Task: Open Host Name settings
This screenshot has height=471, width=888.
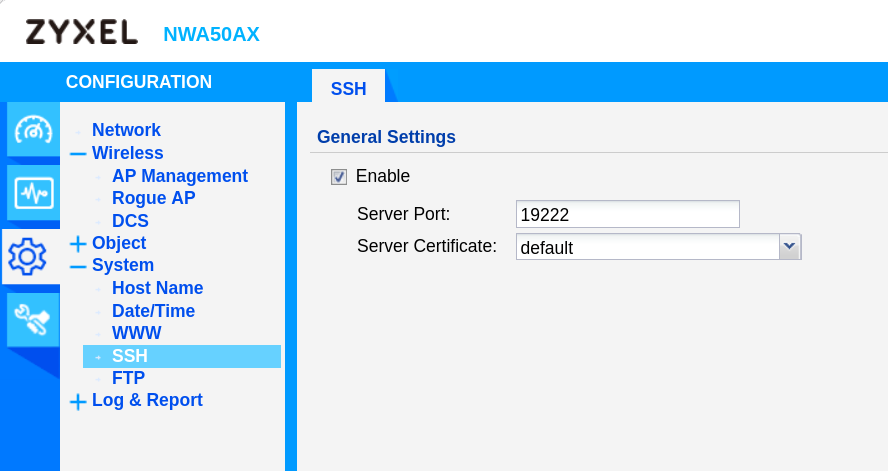Action: 157,288
